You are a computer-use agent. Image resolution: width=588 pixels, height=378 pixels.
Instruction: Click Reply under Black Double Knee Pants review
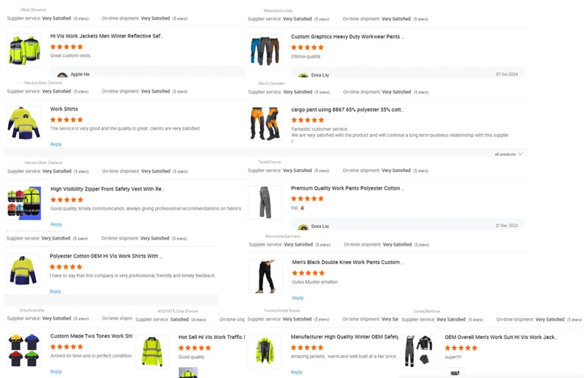pyautogui.click(x=298, y=298)
